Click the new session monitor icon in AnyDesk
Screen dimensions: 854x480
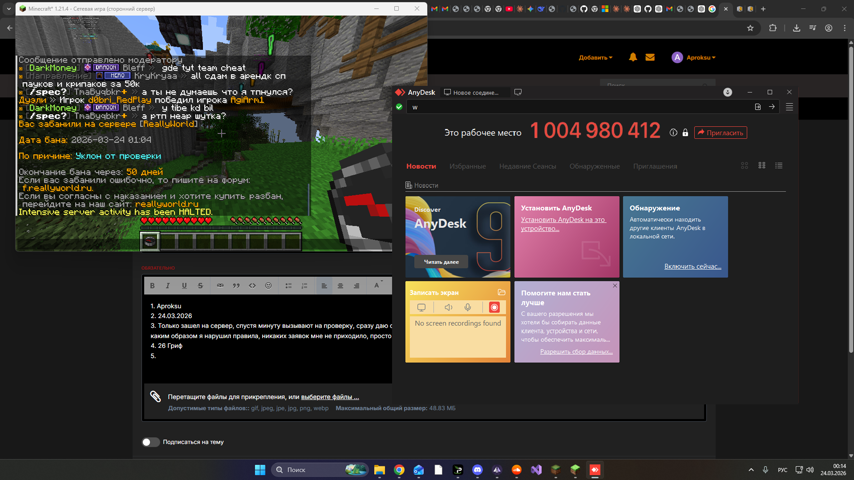pos(518,93)
